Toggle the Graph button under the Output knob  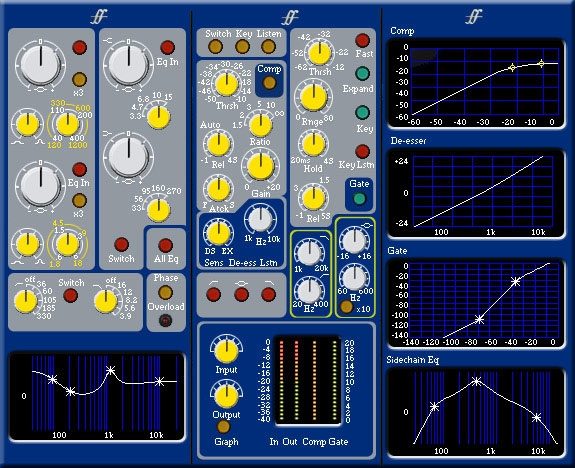tap(223, 427)
